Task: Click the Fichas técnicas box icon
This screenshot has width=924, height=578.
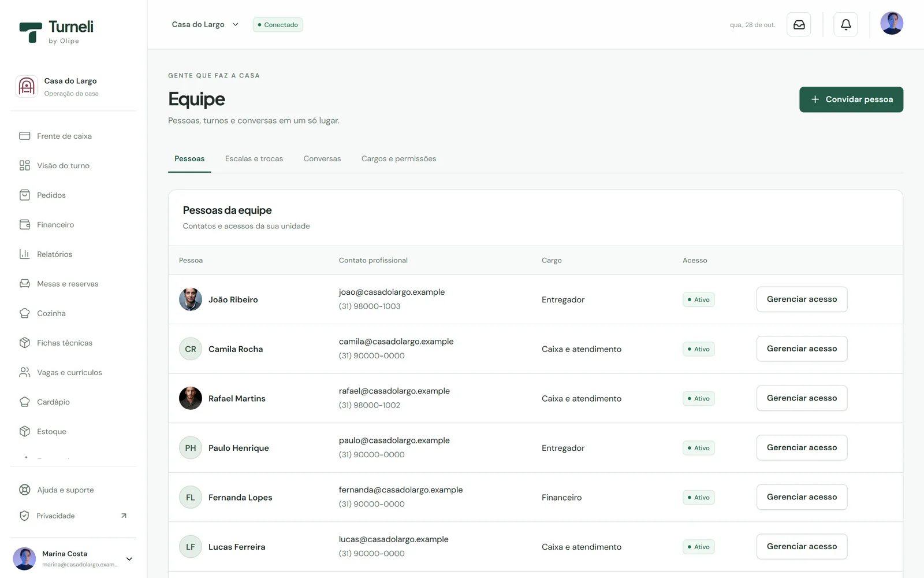Action: tap(25, 343)
